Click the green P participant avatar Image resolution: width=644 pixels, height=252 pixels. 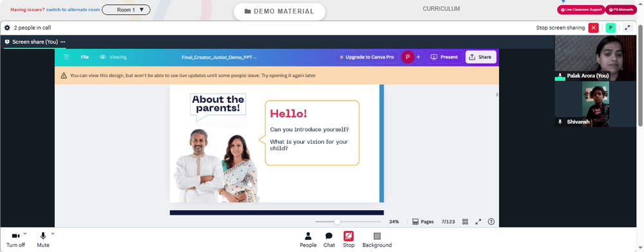tap(611, 28)
